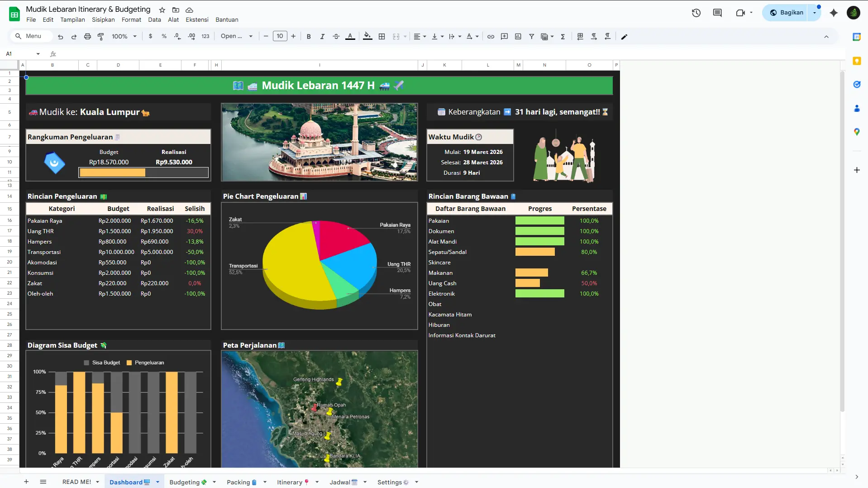
Task: Open the zoom level dropdown
Action: coord(123,36)
